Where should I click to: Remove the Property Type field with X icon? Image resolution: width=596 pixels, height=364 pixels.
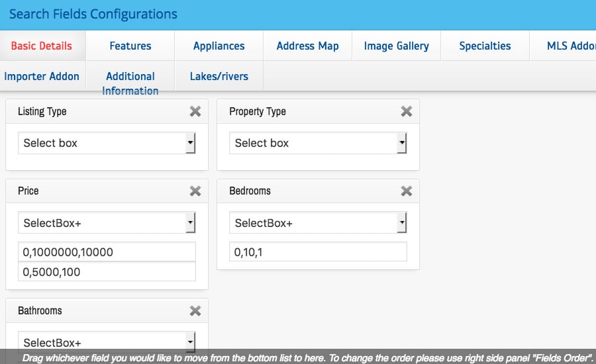point(407,111)
